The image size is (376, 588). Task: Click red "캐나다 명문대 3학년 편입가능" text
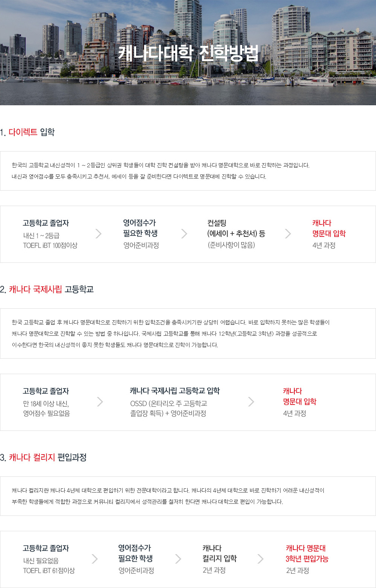tap(307, 553)
